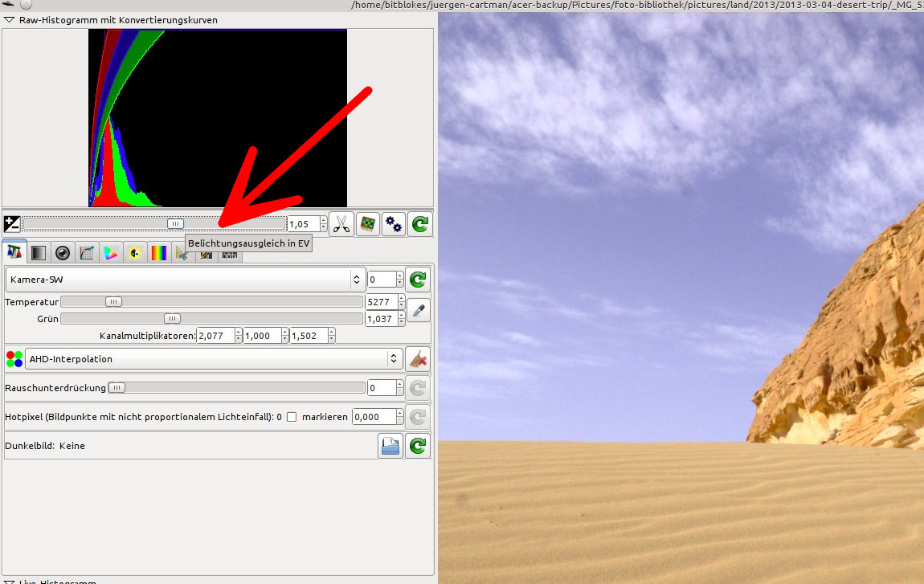Click the Grün value stepper arrows

click(x=401, y=319)
